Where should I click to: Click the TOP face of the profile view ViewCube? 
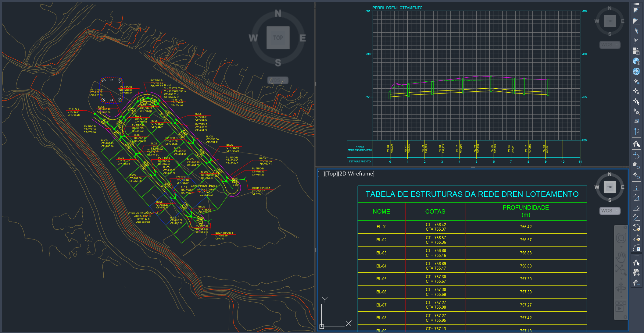tap(610, 21)
